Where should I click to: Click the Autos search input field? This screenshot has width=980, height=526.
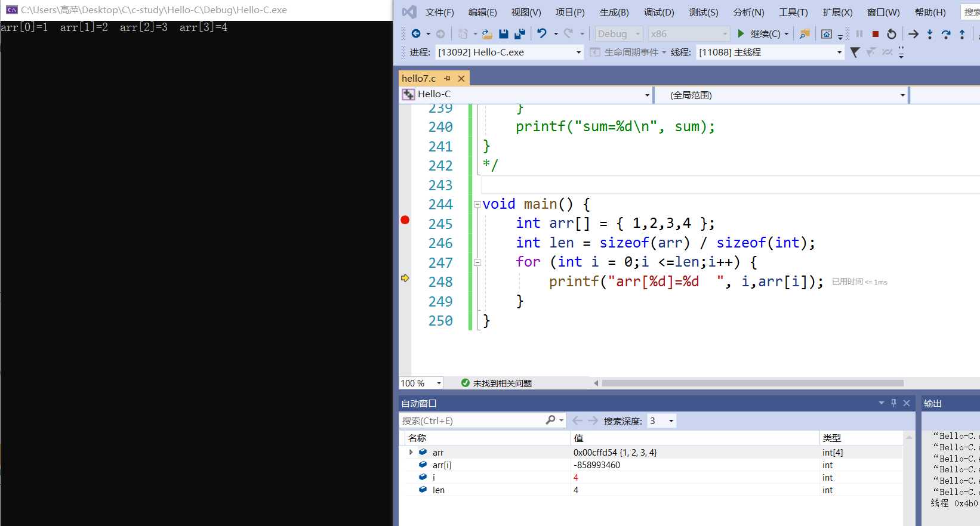coord(471,420)
